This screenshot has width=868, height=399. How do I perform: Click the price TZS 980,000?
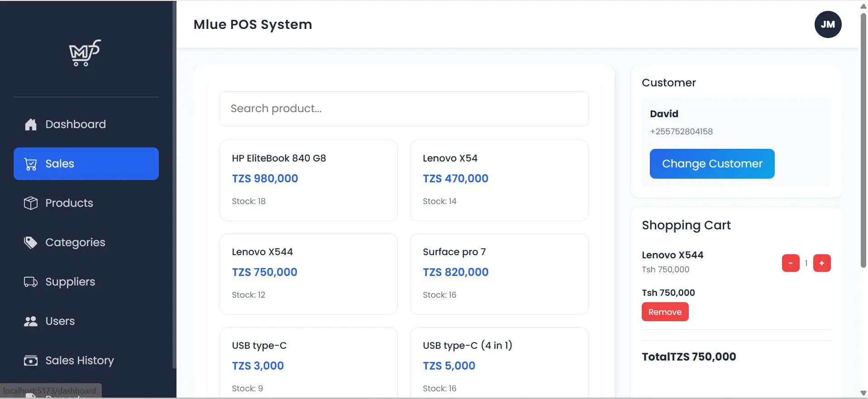pos(265,179)
